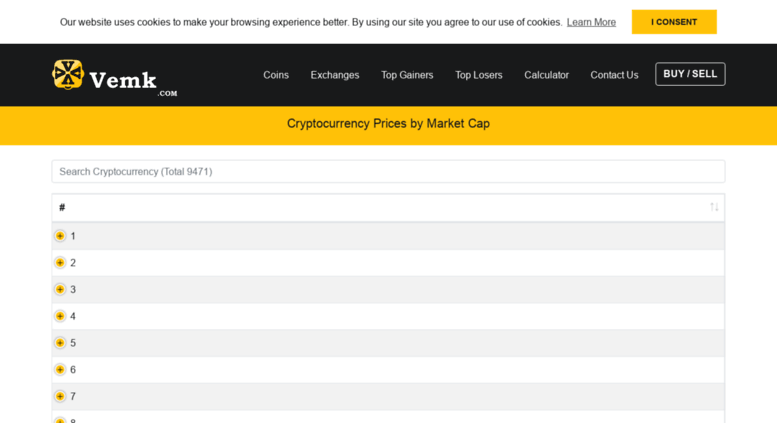
Task: Expand row 5 plus icon
Action: pos(60,343)
